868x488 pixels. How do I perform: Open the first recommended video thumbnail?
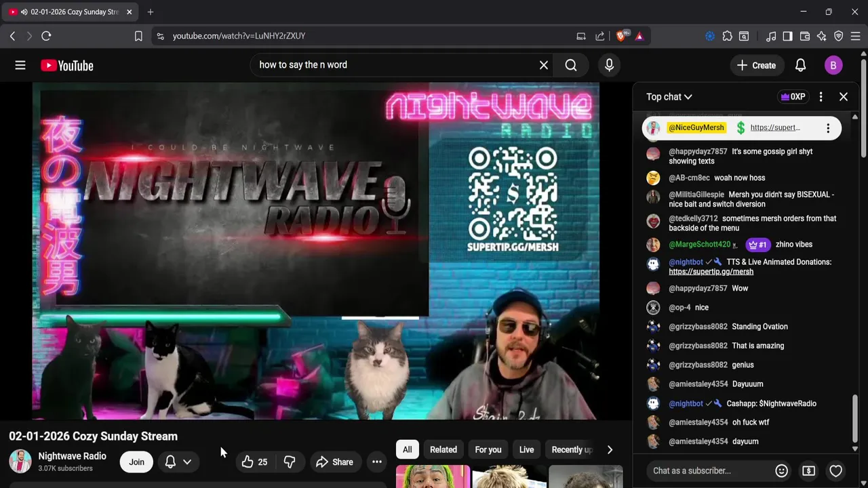pos(433,476)
